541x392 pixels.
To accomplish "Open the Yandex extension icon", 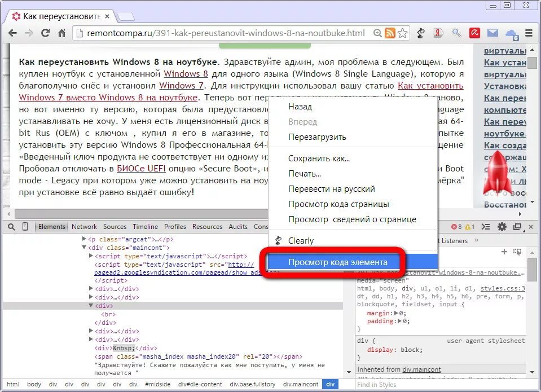I will 438,33.
